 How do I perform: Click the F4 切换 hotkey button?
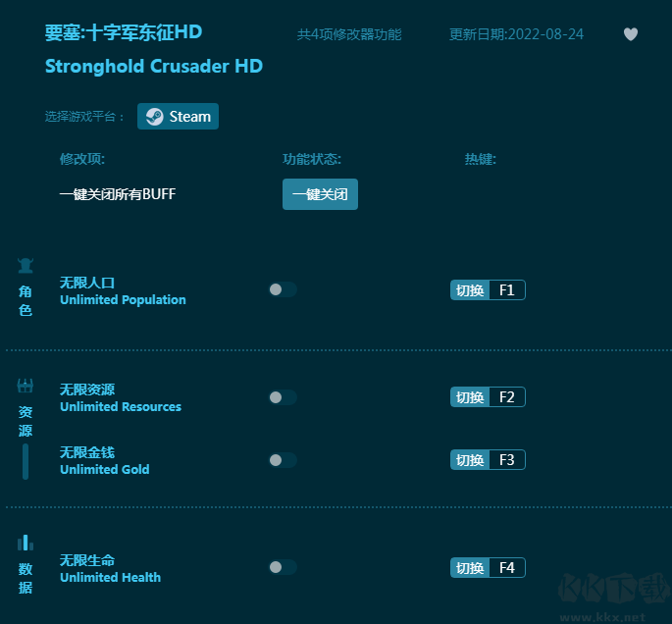coord(488,567)
